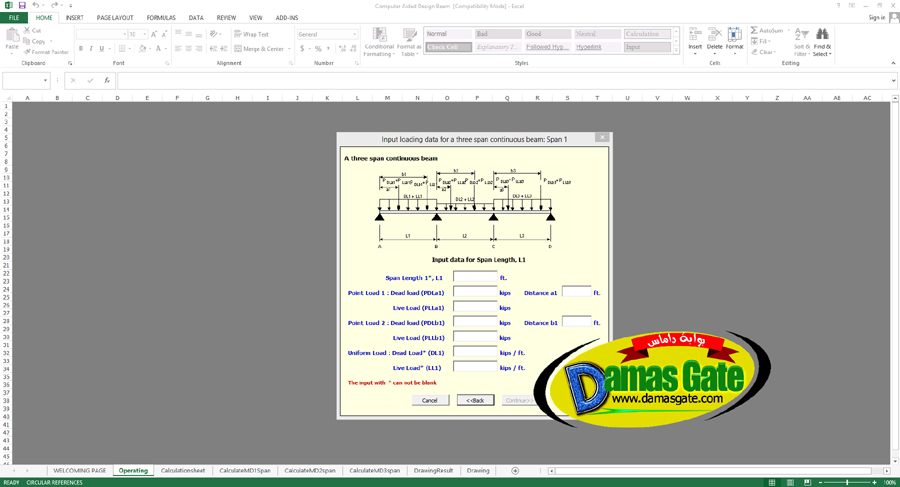Toggle Bold formatting
900x487 pixels.
[81, 49]
